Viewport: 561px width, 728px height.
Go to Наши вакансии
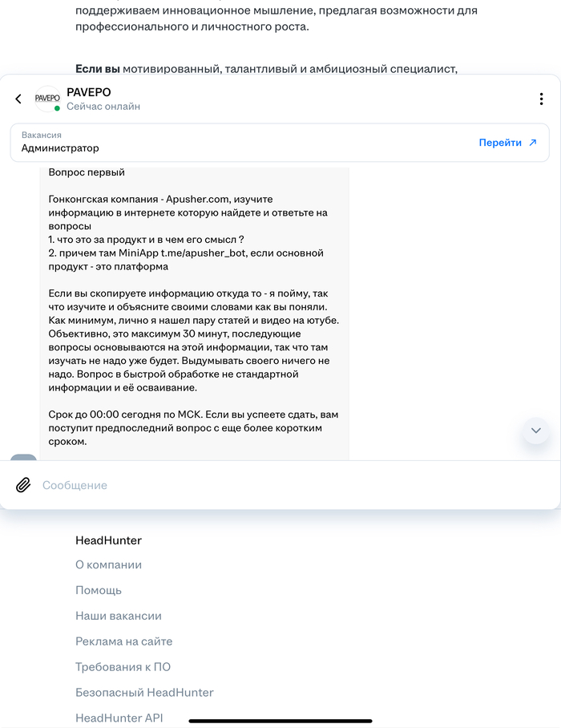(x=119, y=616)
